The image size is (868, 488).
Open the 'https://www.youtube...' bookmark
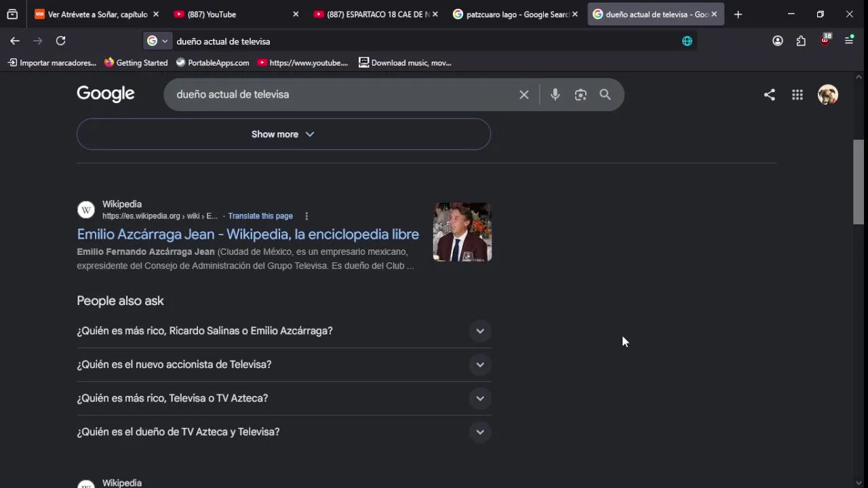point(302,63)
